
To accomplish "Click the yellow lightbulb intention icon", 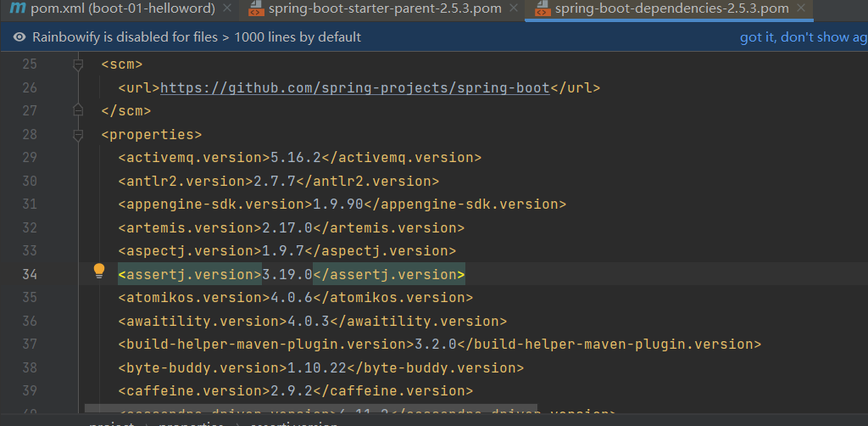I will click(99, 271).
